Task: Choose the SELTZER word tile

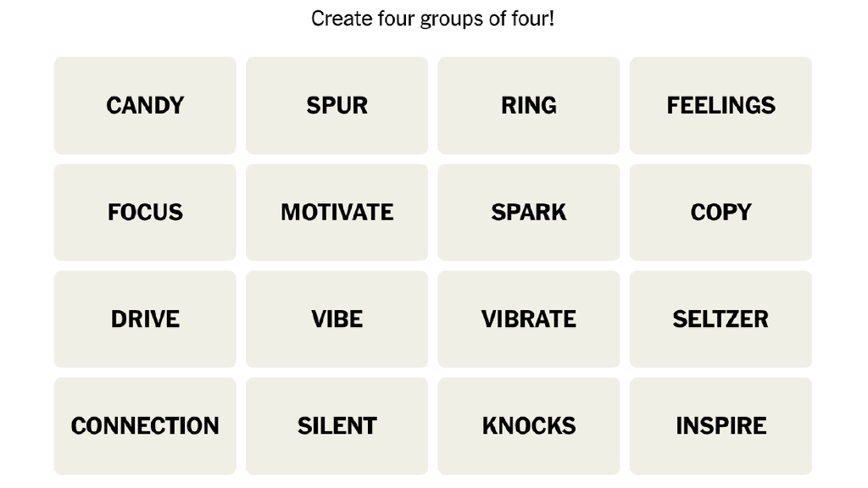Action: (x=721, y=319)
